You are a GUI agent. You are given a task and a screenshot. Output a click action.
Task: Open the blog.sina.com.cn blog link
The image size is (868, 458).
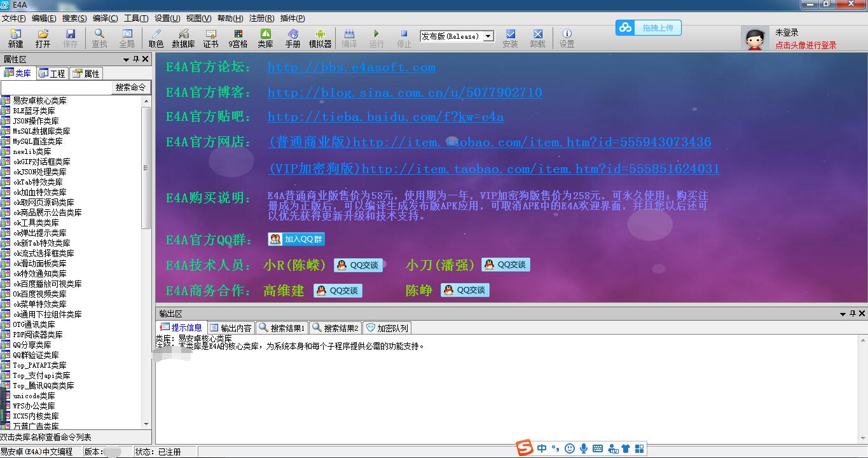pos(405,92)
